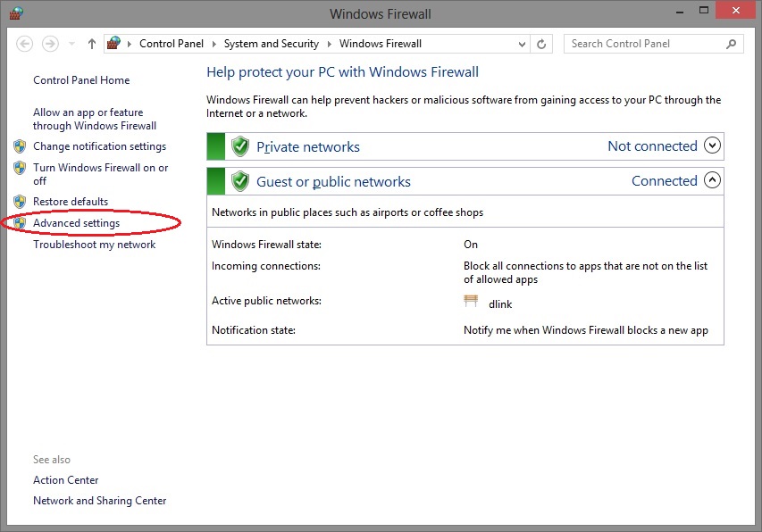Open Action Center link
The height and width of the screenshot is (532, 762).
tap(65, 480)
